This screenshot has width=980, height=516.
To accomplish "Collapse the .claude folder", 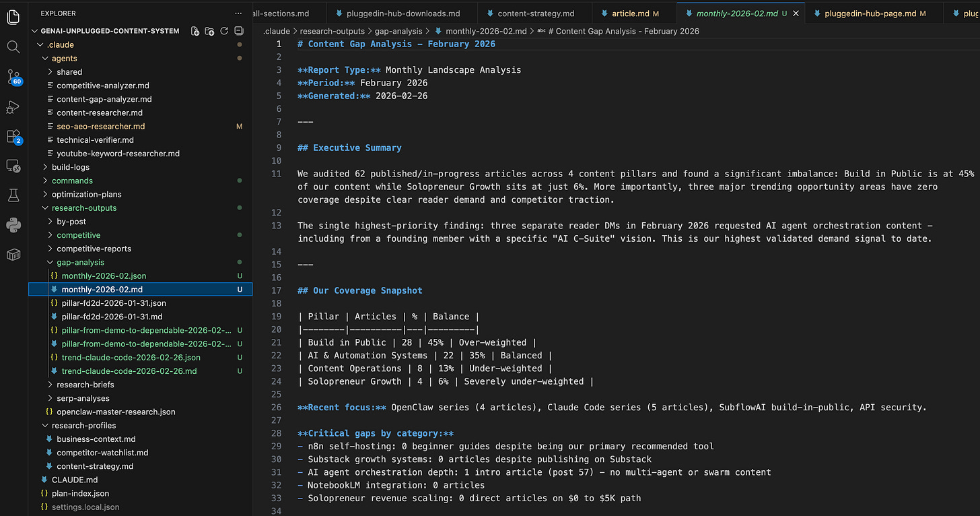I will tap(40, 44).
